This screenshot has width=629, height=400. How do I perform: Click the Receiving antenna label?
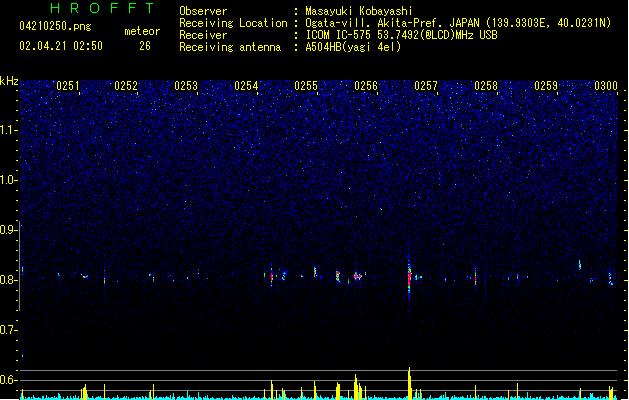(x=230, y=47)
